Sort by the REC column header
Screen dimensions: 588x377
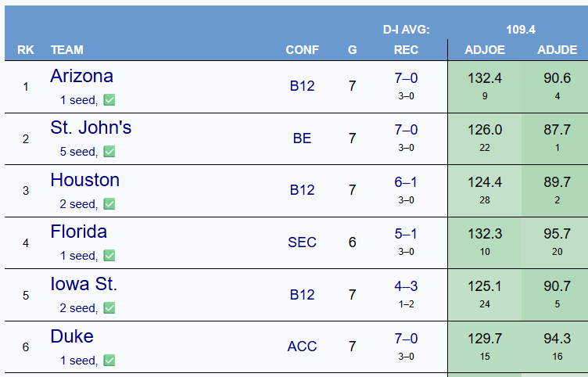406,50
